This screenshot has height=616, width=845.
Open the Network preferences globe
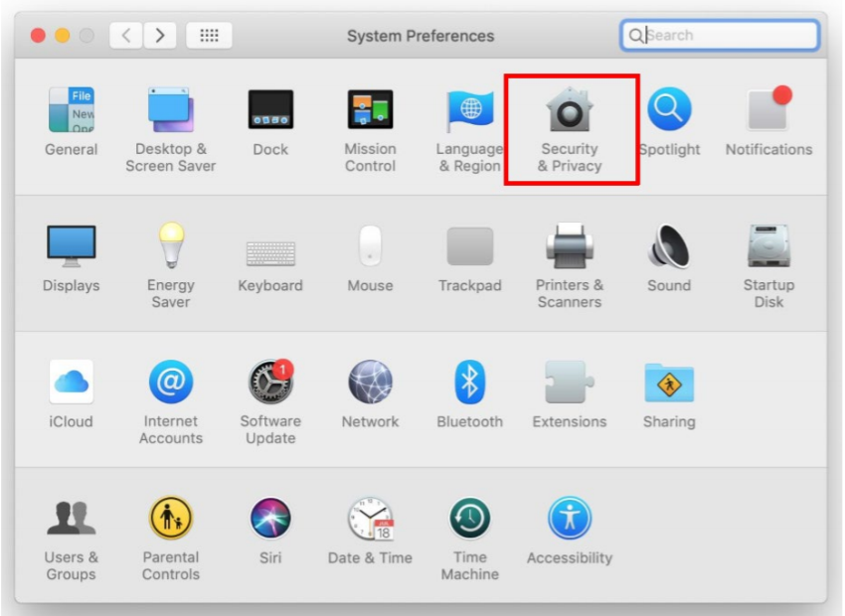coord(370,383)
